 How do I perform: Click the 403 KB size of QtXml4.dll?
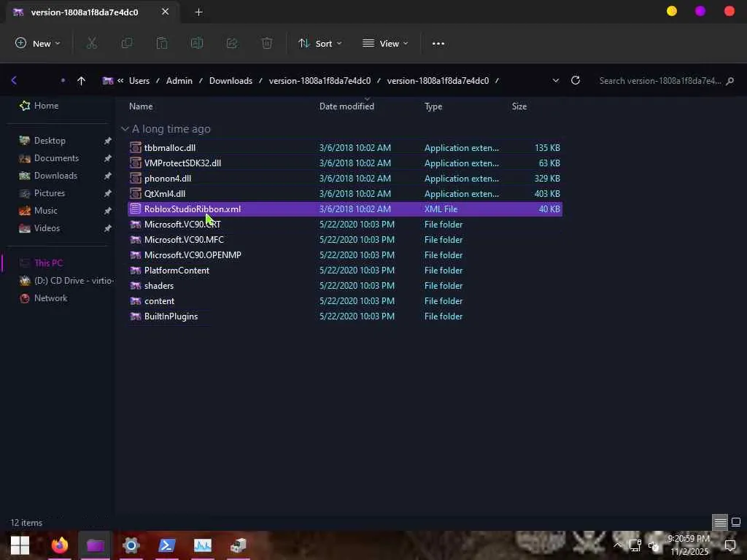click(x=547, y=193)
